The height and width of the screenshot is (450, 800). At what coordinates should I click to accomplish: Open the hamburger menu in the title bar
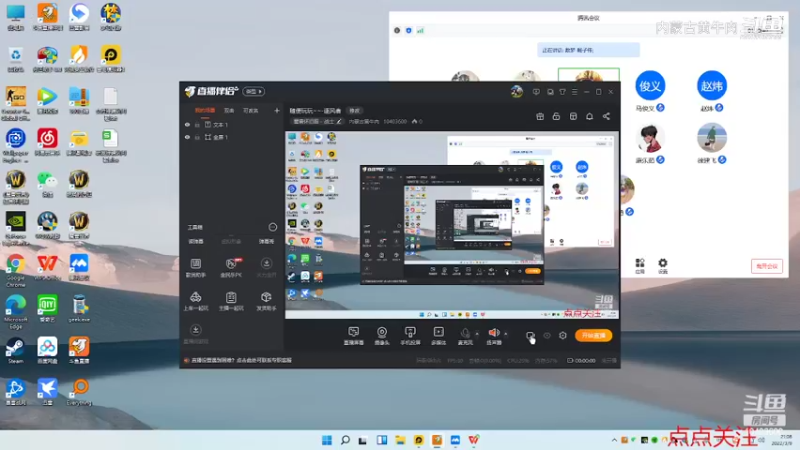tap(574, 92)
